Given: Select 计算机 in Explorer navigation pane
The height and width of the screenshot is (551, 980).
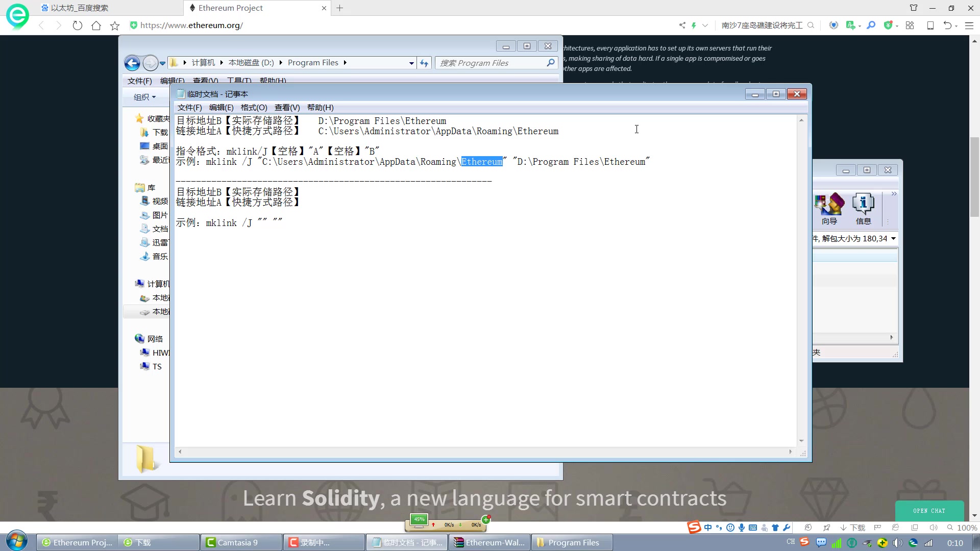Looking at the screenshot, I should [x=152, y=284].
